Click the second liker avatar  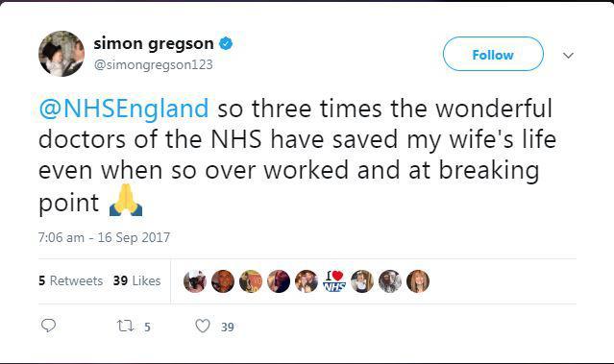click(x=223, y=281)
